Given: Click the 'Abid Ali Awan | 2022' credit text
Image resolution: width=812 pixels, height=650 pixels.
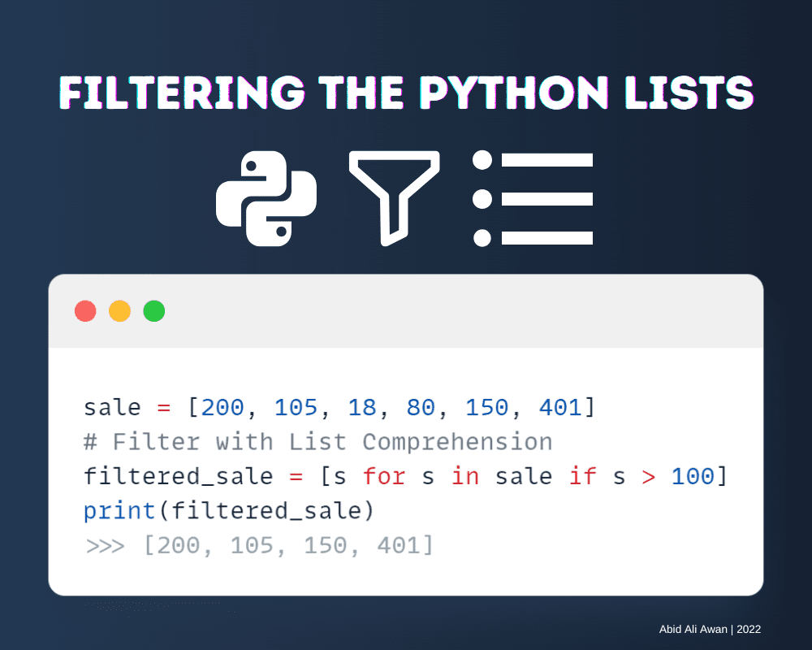Looking at the screenshot, I should [709, 629].
